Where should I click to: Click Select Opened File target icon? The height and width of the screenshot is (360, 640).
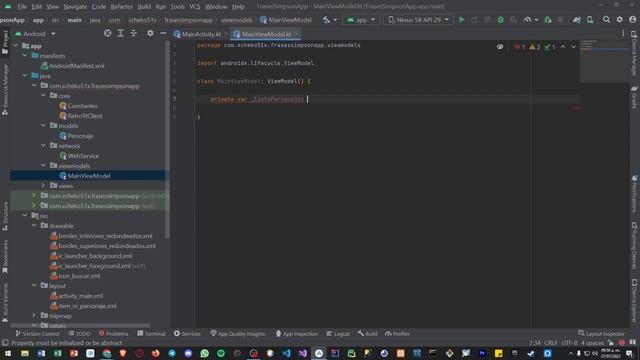[107, 33]
